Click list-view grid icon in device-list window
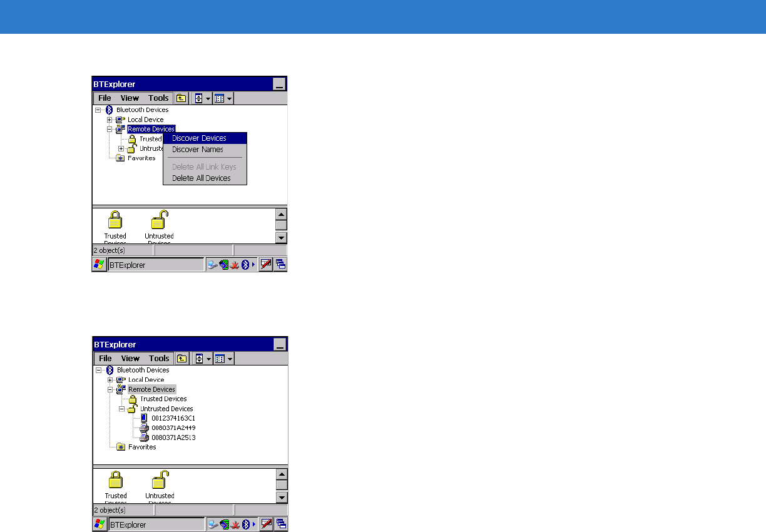766x532 pixels. (x=220, y=359)
